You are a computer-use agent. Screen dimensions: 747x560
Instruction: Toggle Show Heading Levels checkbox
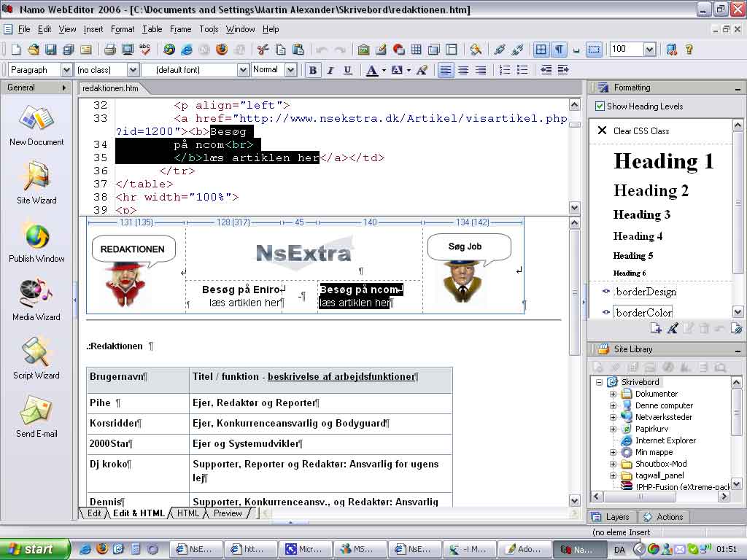pyautogui.click(x=600, y=106)
